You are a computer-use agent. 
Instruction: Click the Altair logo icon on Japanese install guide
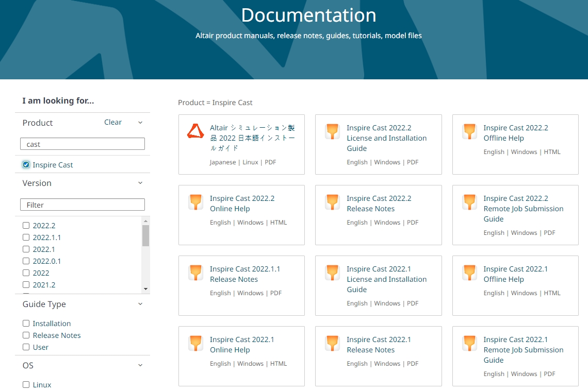tap(195, 132)
